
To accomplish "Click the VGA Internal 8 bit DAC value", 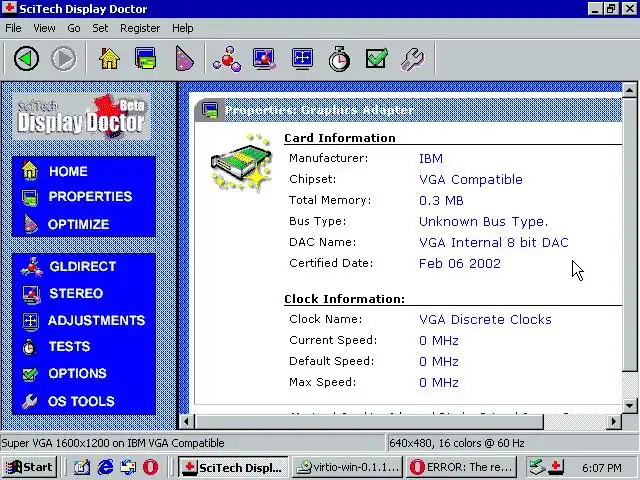I will 494,242.
